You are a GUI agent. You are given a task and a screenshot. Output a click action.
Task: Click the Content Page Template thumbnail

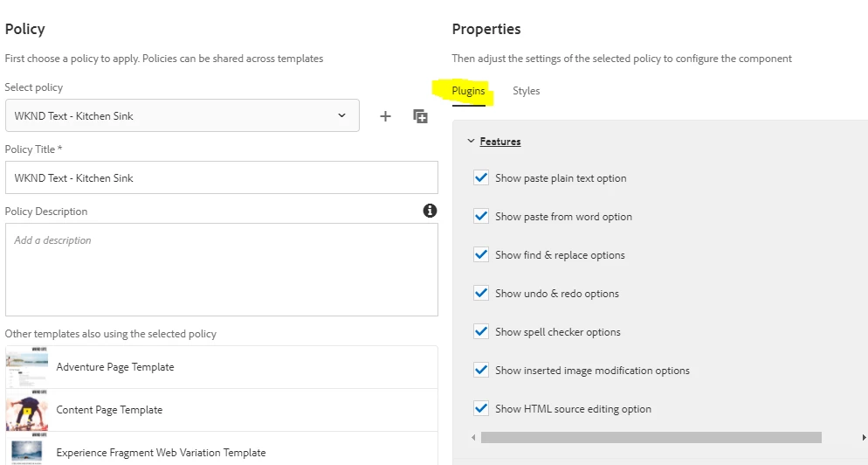(27, 410)
